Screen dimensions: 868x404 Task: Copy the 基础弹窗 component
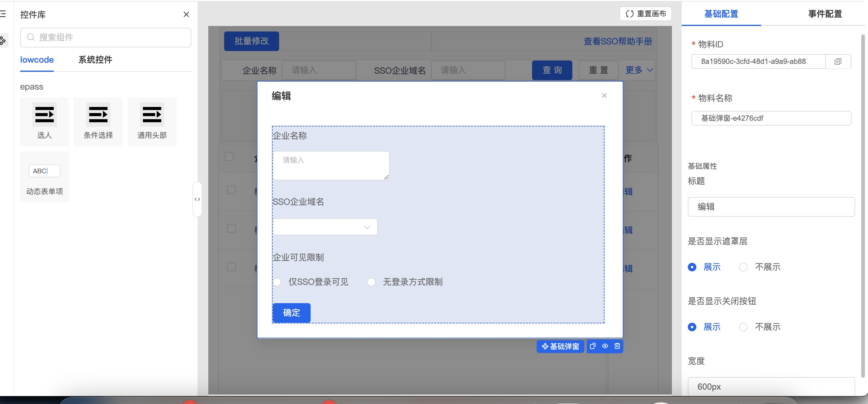click(x=593, y=346)
